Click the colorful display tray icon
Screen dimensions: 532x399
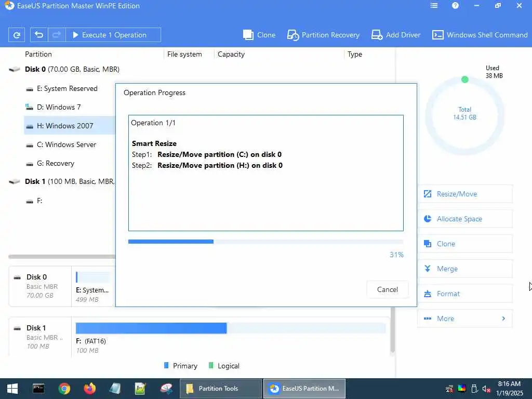[462, 389]
